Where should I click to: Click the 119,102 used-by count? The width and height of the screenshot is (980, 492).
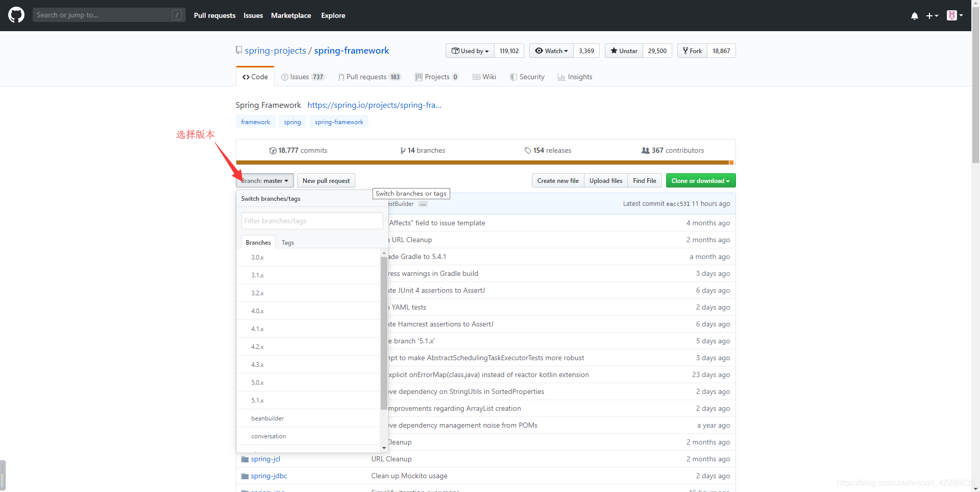pyautogui.click(x=509, y=51)
